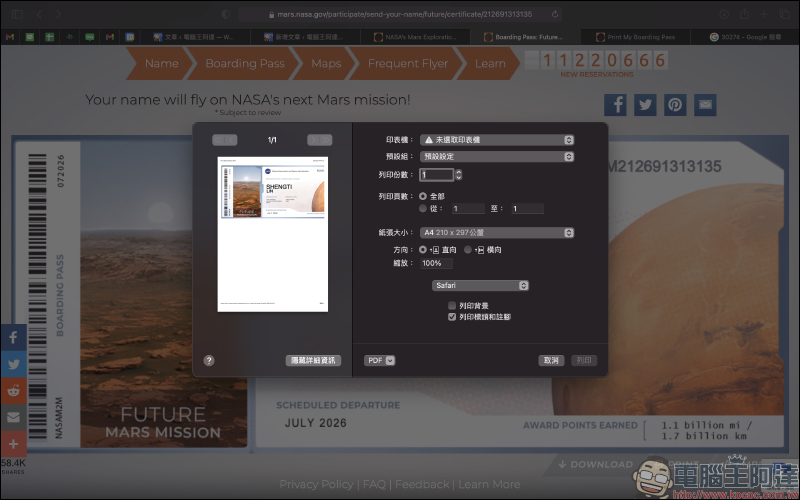
Task: Click the privacy shield icon beside address bar
Action: pyautogui.click(x=226, y=14)
